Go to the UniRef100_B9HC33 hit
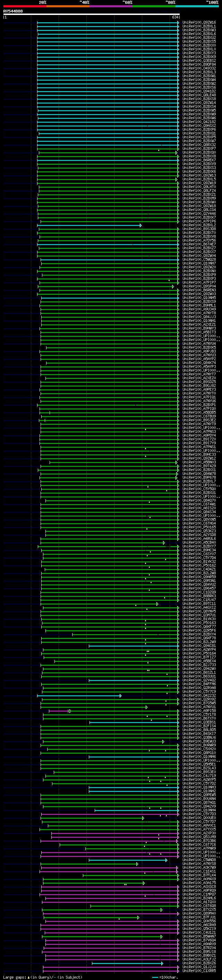This screenshot has height=980, width=222. (199, 455)
